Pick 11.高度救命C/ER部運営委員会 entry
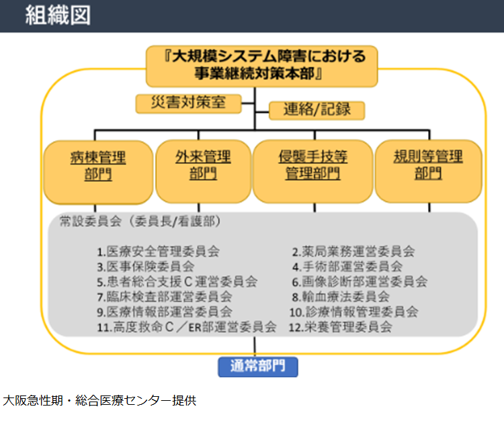504x423 pixels. [x=186, y=327]
